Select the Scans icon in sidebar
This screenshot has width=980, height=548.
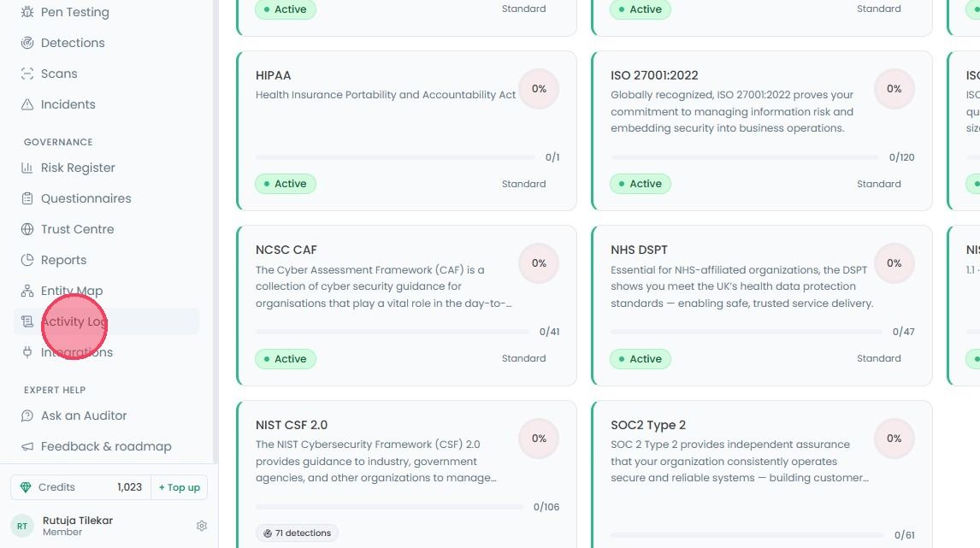pyautogui.click(x=27, y=74)
